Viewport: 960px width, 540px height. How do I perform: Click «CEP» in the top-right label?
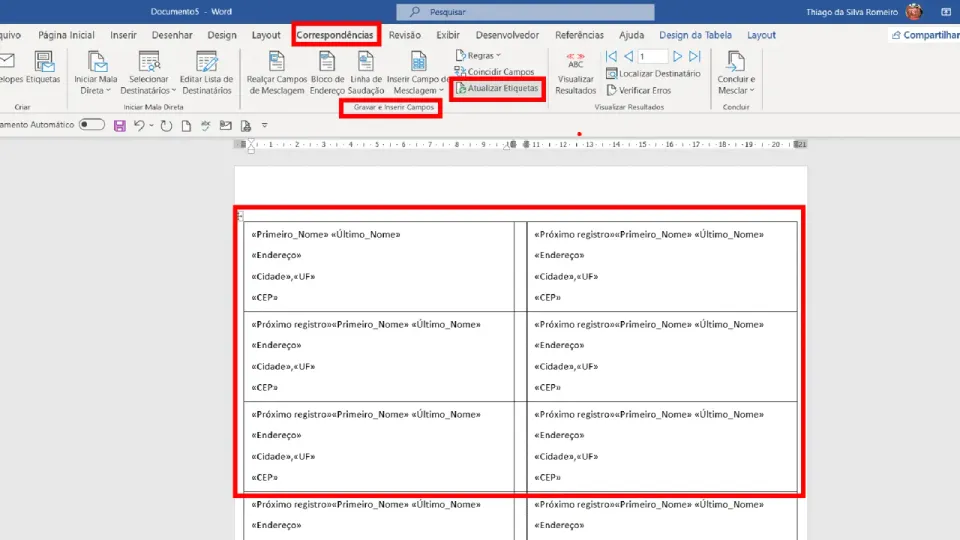547,297
